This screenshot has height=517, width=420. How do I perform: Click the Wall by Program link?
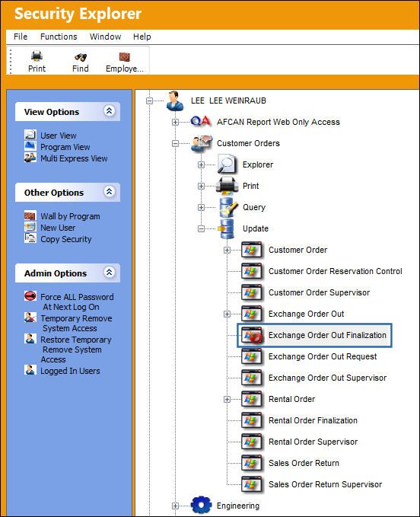pos(70,217)
